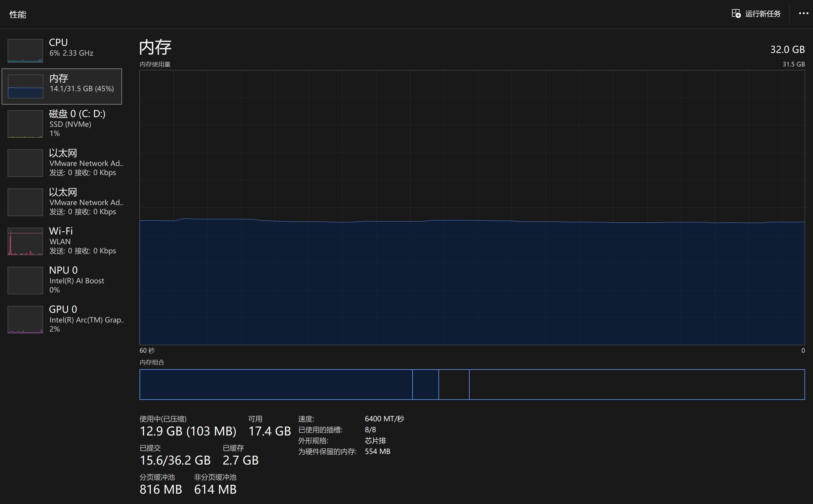Click the 运行新任务 text label

[x=763, y=14]
